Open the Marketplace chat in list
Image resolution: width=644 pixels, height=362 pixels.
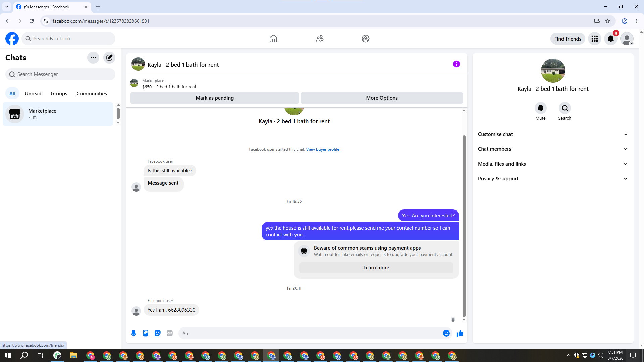58,114
